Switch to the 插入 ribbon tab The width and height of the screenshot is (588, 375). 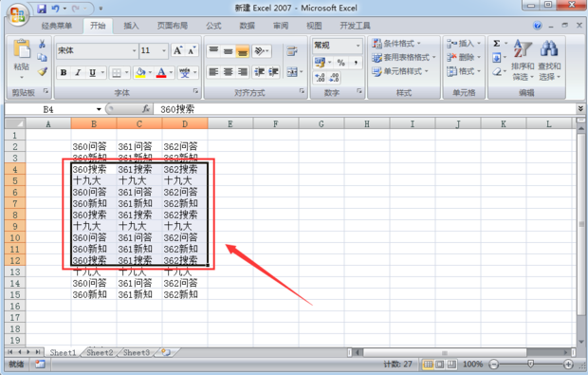tap(131, 26)
